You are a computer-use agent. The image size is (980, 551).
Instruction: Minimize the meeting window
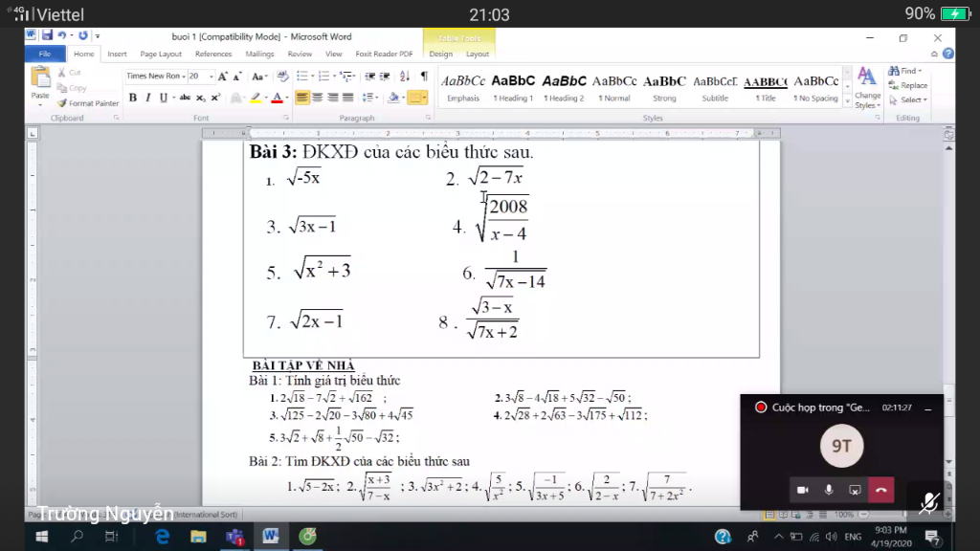(x=928, y=408)
